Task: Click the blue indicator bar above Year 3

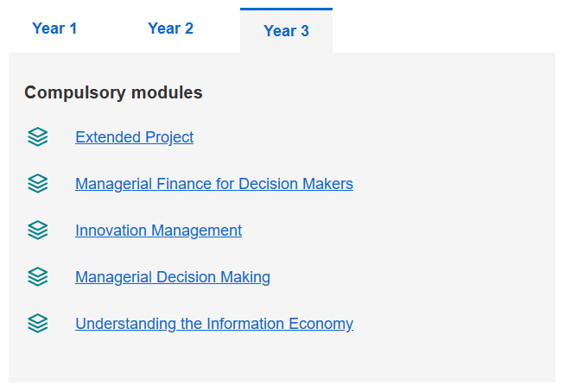Action: (286, 9)
